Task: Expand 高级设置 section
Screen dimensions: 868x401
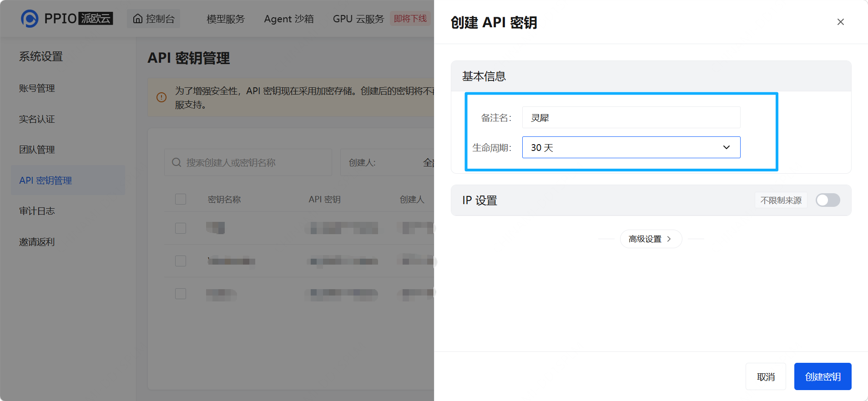Action: coord(651,239)
